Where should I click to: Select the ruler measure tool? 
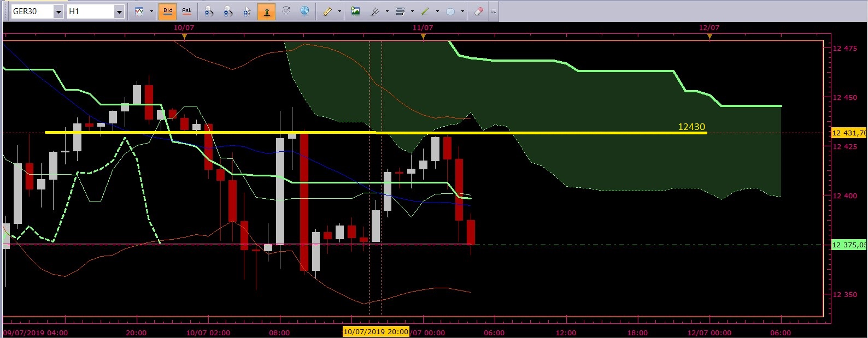327,11
